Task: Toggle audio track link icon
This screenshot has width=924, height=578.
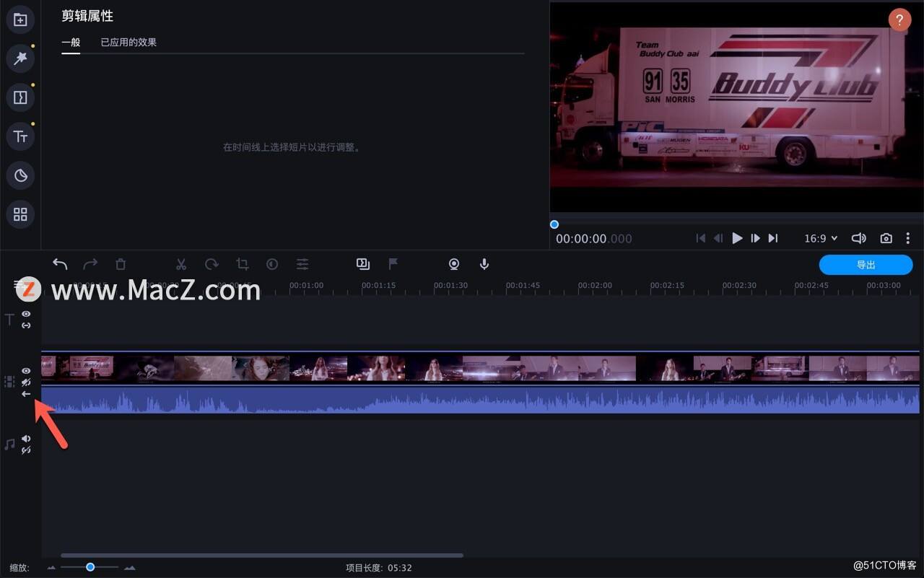Action: pyautogui.click(x=26, y=450)
